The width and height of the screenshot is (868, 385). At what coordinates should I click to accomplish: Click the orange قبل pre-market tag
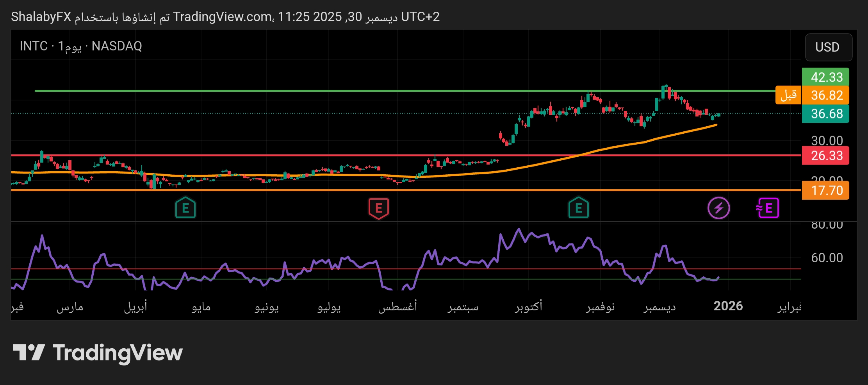788,95
